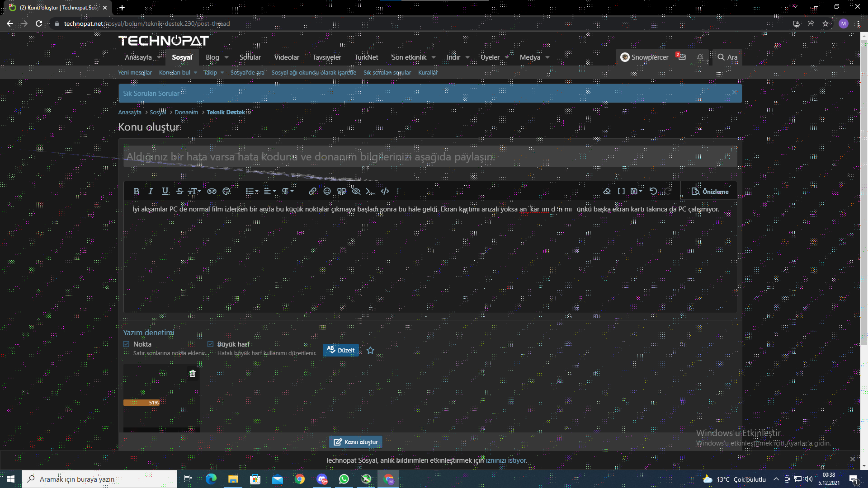Open the font size dropdown
The width and height of the screenshot is (868, 488).
click(194, 191)
